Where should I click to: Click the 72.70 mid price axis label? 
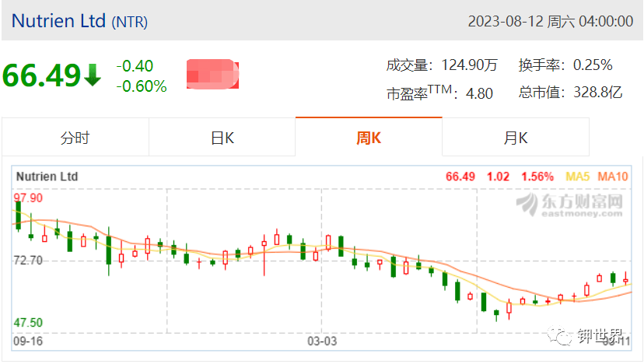coord(28,261)
